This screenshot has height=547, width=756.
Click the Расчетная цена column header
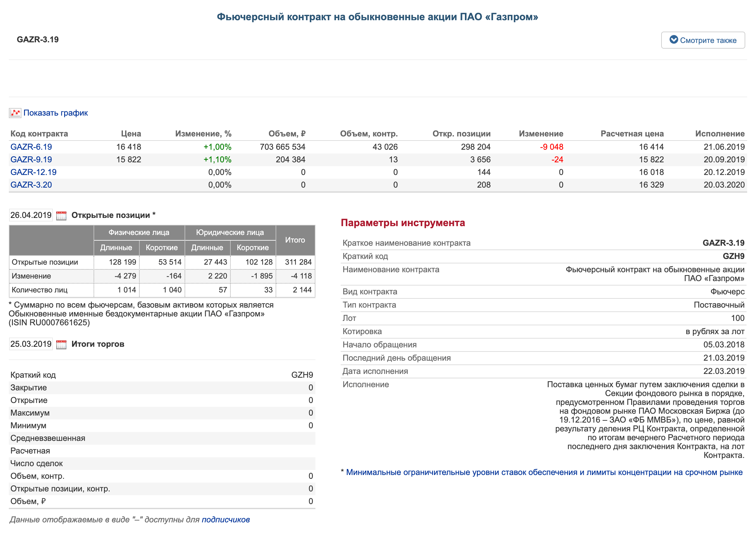(x=632, y=134)
